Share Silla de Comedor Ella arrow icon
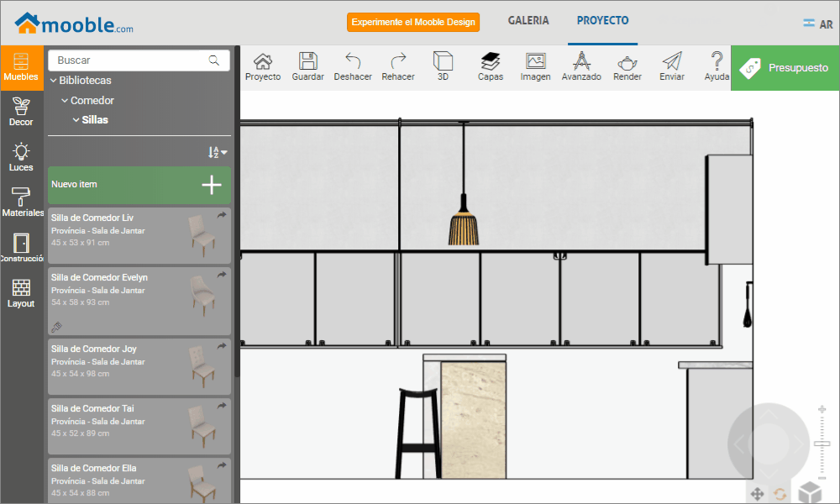Image resolution: width=840 pixels, height=504 pixels. 222,465
